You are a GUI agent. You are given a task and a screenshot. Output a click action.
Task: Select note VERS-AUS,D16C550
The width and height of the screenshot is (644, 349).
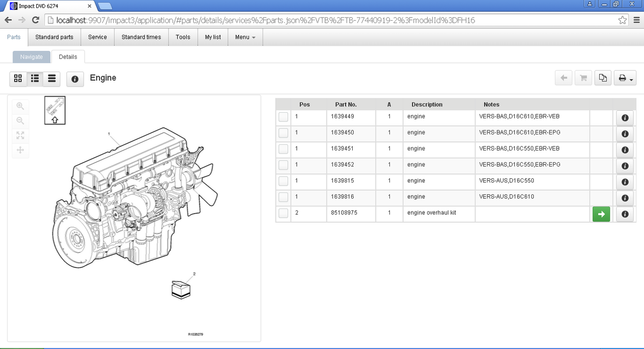[x=507, y=181]
